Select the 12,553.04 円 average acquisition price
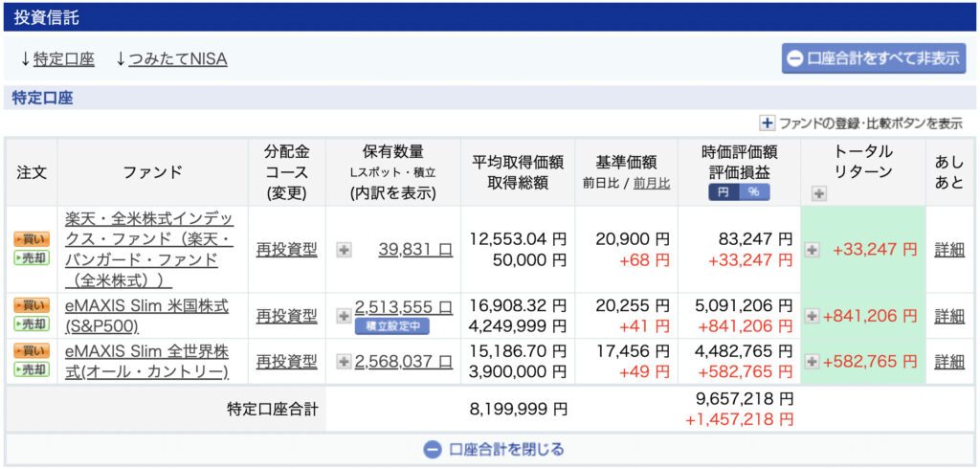This screenshot has height=469, width=980. [518, 239]
